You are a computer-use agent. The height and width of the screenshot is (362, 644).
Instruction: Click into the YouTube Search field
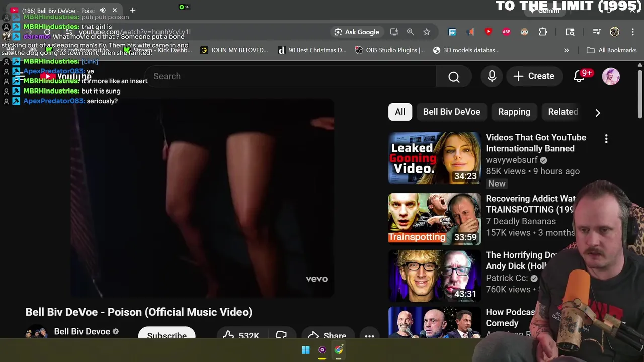click(x=291, y=76)
